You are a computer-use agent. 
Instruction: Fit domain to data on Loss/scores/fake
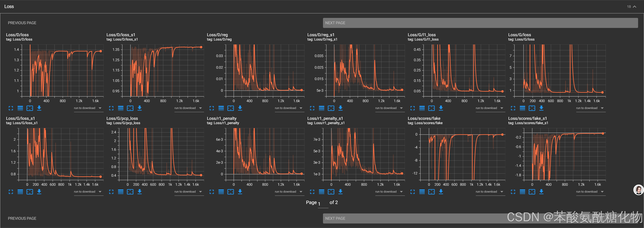(x=431, y=192)
